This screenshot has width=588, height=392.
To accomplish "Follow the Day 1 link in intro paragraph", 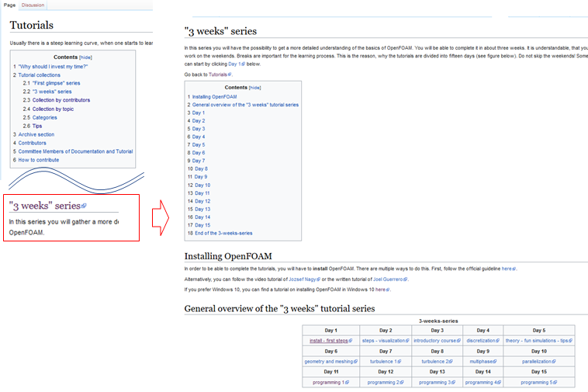I will click(235, 64).
